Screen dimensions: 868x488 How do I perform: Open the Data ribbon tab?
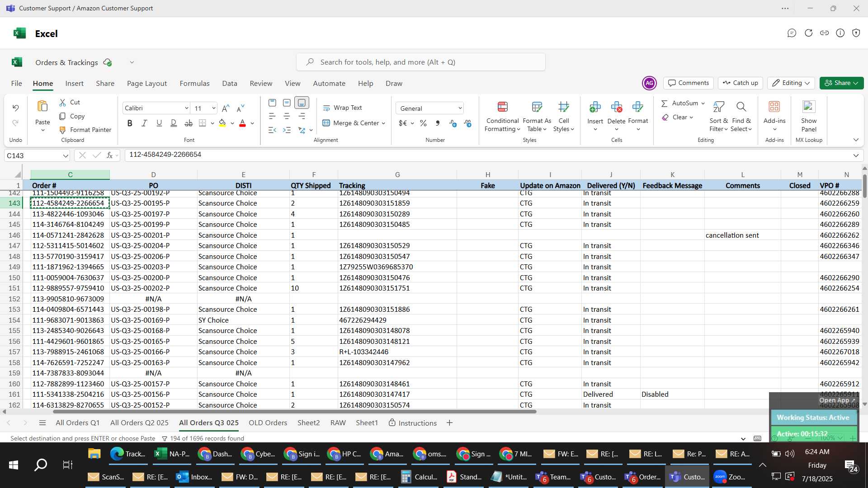(x=230, y=84)
